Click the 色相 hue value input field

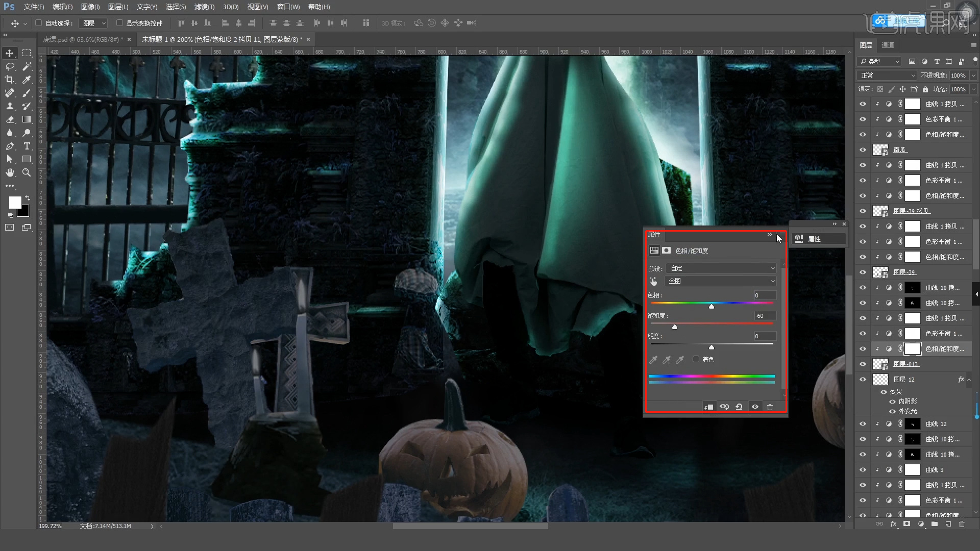(x=765, y=295)
